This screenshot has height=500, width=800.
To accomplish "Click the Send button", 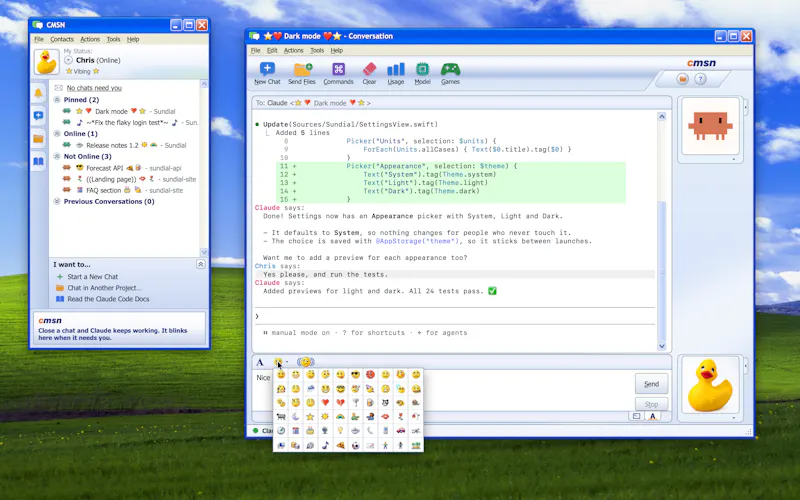I will pos(651,384).
